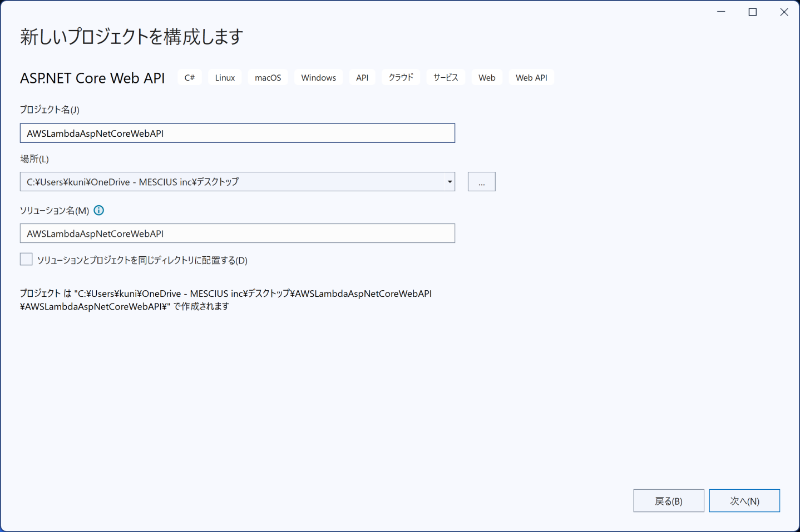The width and height of the screenshot is (800, 532).
Task: Click the Windows tag
Action: (x=319, y=78)
